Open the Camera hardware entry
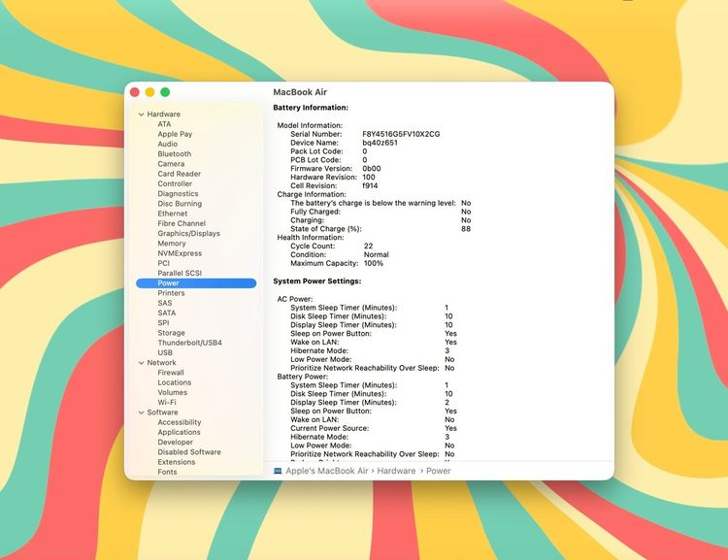 171,164
